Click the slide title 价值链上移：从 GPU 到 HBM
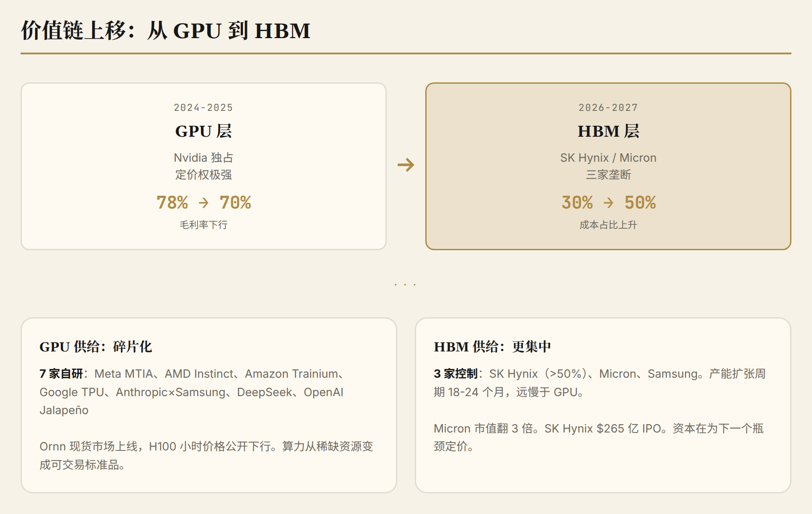 click(x=166, y=31)
